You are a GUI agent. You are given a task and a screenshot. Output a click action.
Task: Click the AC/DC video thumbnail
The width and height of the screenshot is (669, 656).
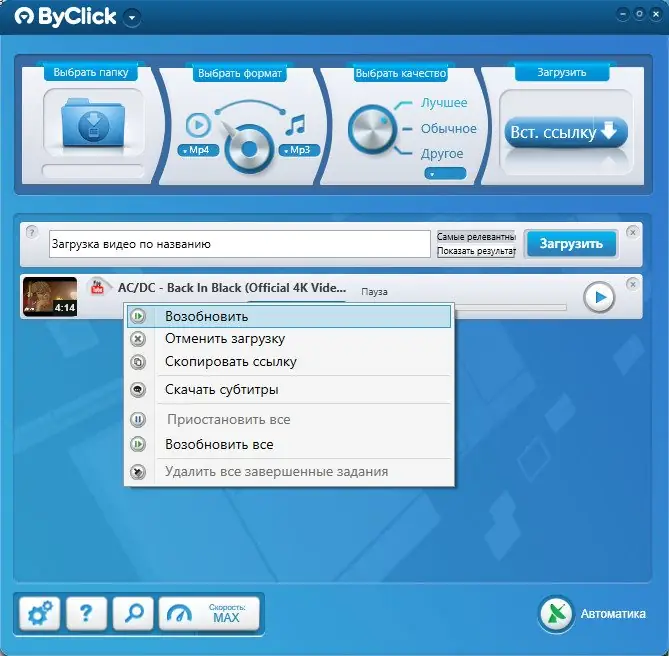click(50, 296)
